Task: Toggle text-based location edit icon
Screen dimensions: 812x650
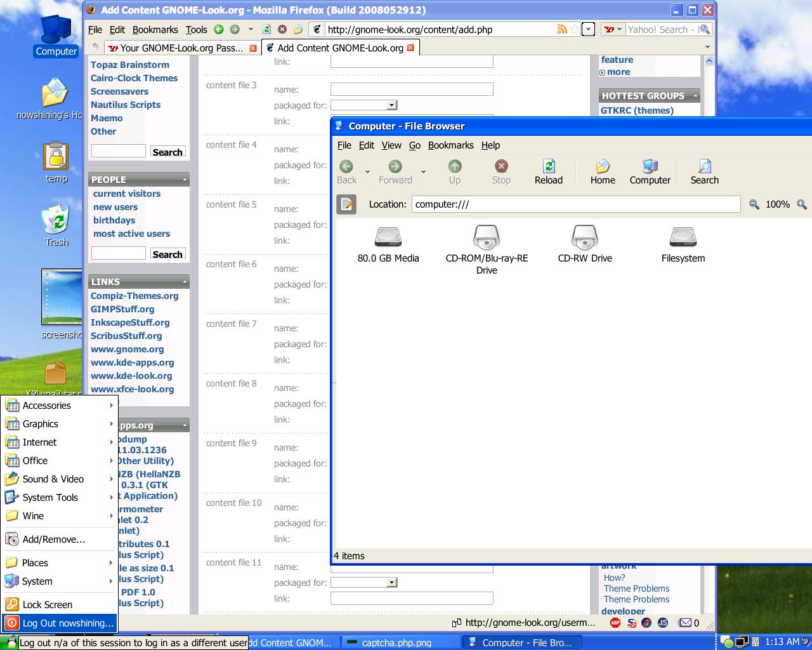Action: [346, 204]
